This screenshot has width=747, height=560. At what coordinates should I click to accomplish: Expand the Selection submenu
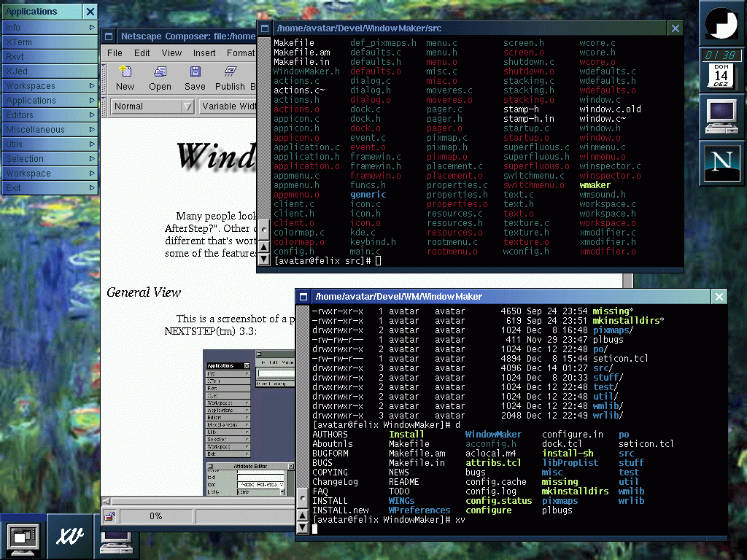[50, 158]
